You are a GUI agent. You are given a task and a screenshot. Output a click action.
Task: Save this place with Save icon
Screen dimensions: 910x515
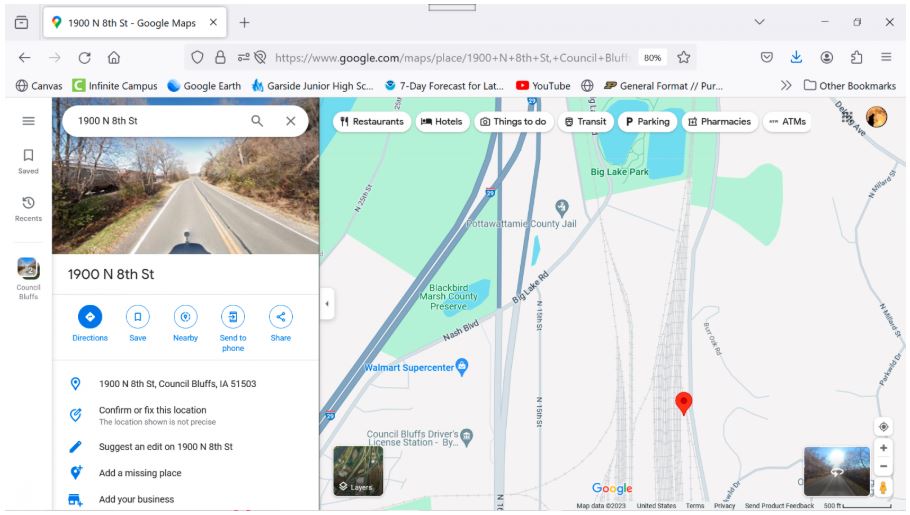(138, 317)
